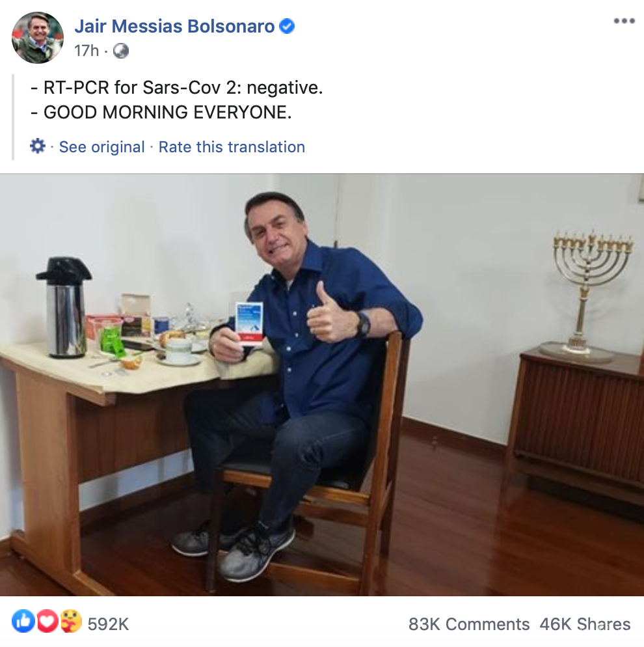Click the GOOD MORNING EVERYONE text line
The image size is (644, 647).
tap(161, 112)
